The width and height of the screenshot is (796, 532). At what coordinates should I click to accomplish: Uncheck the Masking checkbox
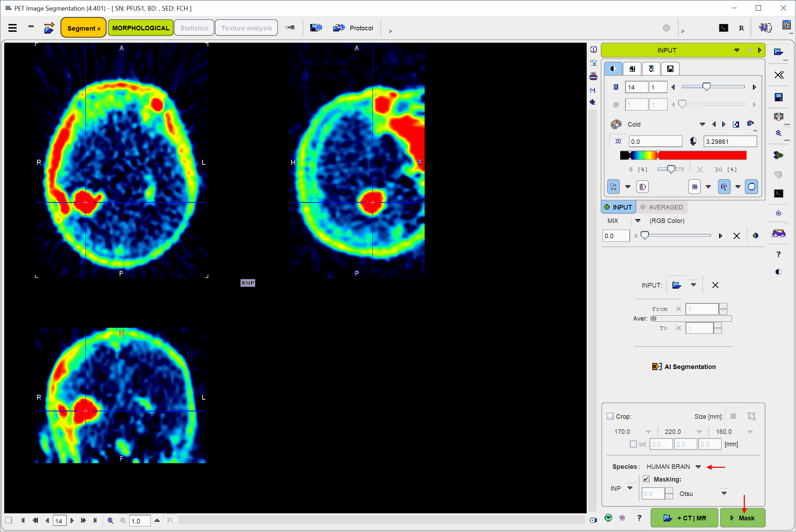tap(646, 479)
